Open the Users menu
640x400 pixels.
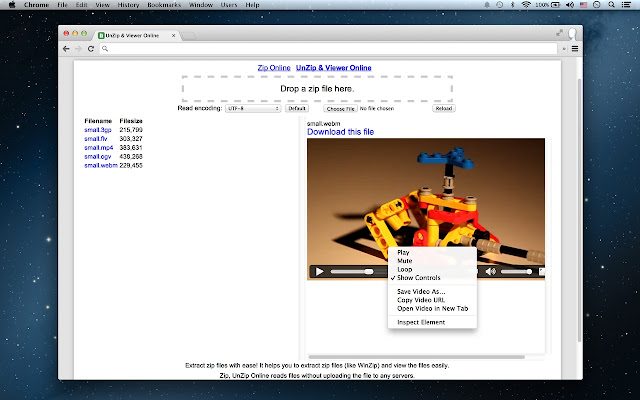[229, 5]
